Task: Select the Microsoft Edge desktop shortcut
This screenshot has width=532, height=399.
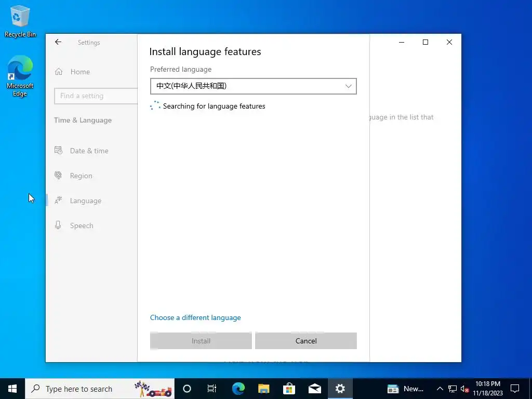Action: coord(20,76)
